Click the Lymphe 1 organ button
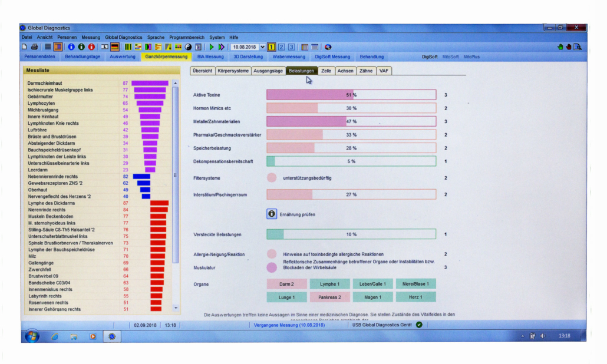 pyautogui.click(x=329, y=284)
